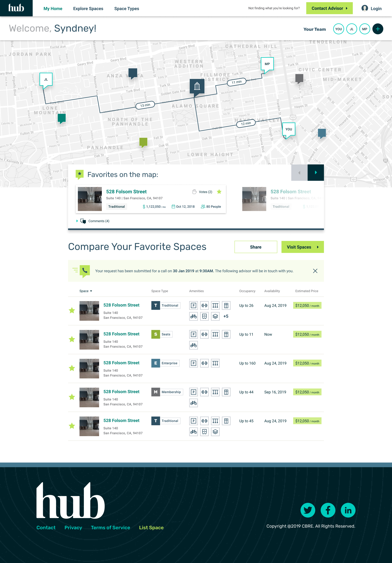This screenshot has height=563, width=392.
Task: Click the Enterprise space type badge
Action: [165, 363]
